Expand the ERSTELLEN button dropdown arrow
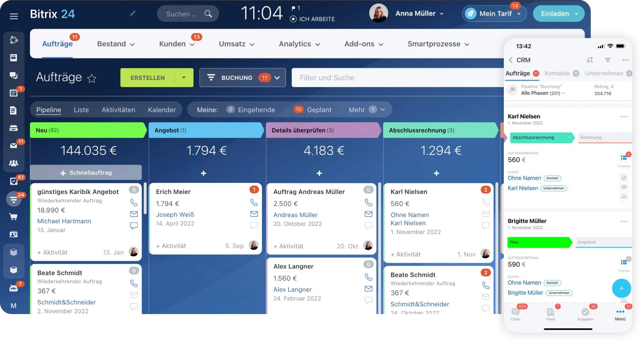This screenshot has width=644, height=344. tap(184, 78)
